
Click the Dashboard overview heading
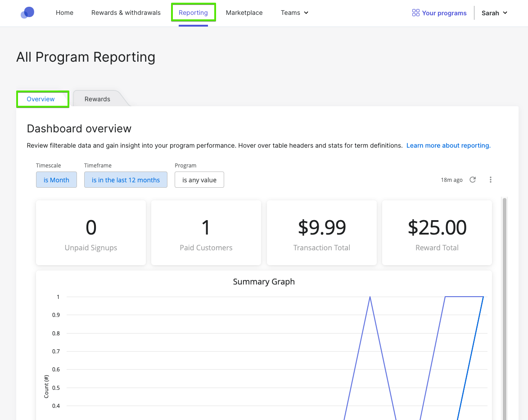coord(79,129)
